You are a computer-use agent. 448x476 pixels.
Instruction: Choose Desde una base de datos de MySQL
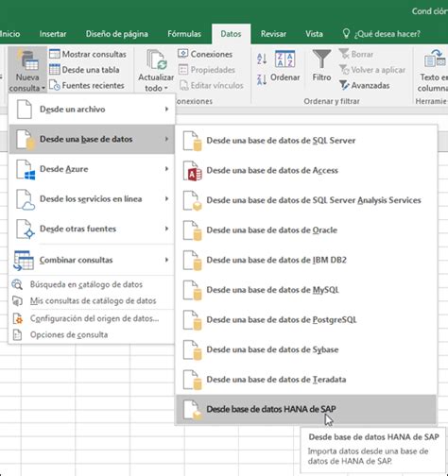[306, 290]
